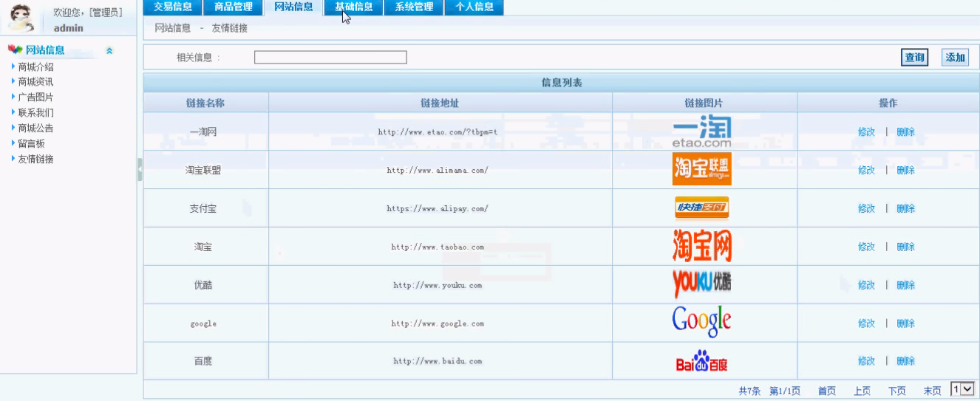Viewport: 980px width, 401px height.
Task: Click 修改 for the 优酷 row
Action: click(x=866, y=285)
